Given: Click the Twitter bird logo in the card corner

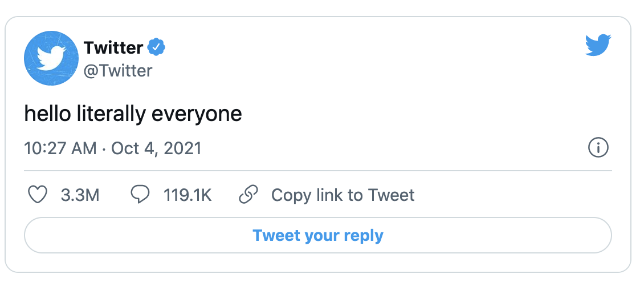Looking at the screenshot, I should click(x=598, y=46).
